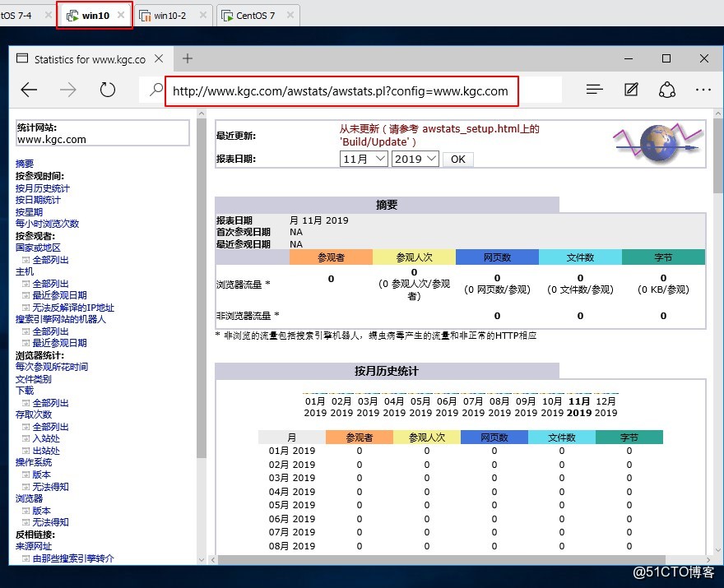Go back with the browser back arrow

(x=29, y=90)
